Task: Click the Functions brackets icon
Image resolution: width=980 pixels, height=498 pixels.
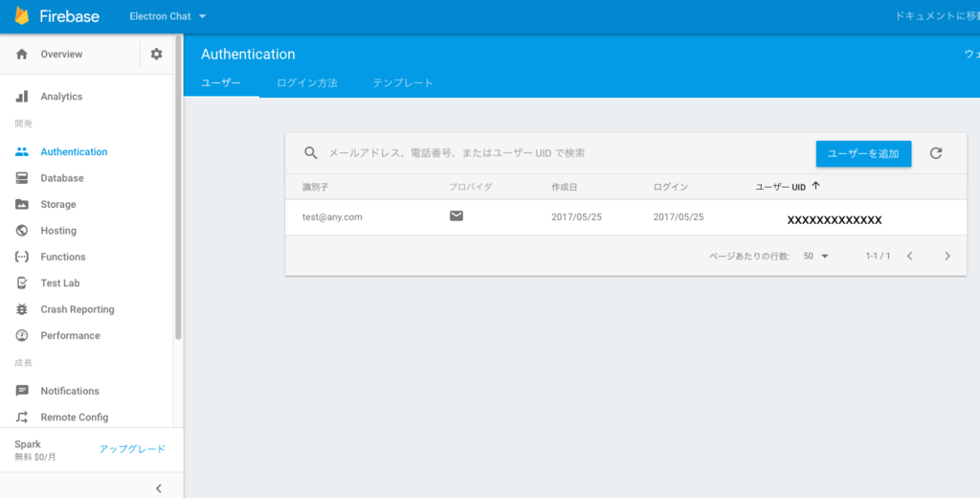Action: tap(22, 257)
